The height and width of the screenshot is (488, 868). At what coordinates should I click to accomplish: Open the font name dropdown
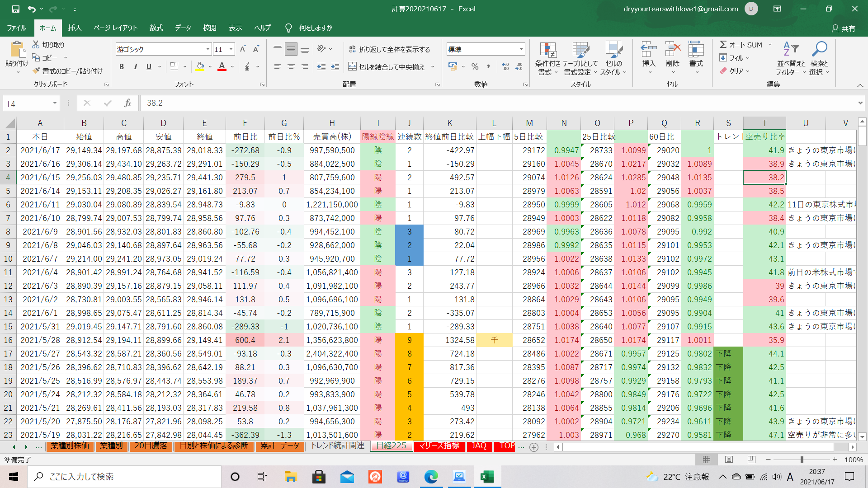[x=208, y=49]
